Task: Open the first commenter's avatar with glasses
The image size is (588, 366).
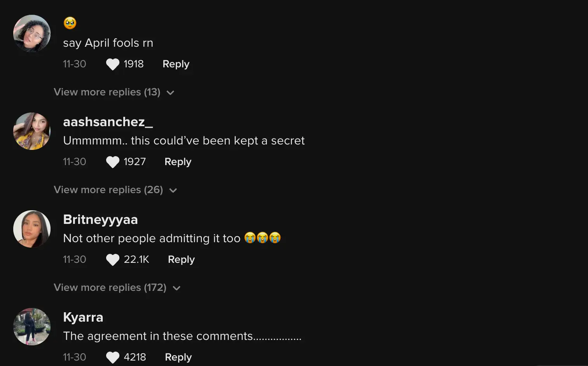Action: click(32, 33)
